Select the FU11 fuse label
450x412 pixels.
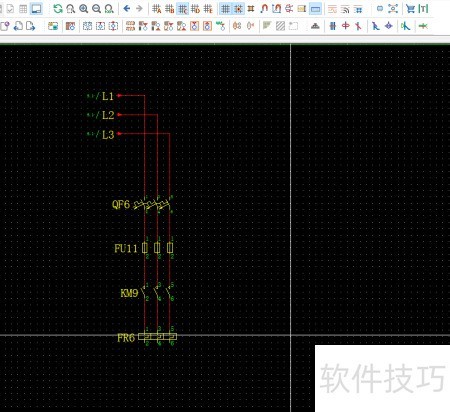point(126,248)
